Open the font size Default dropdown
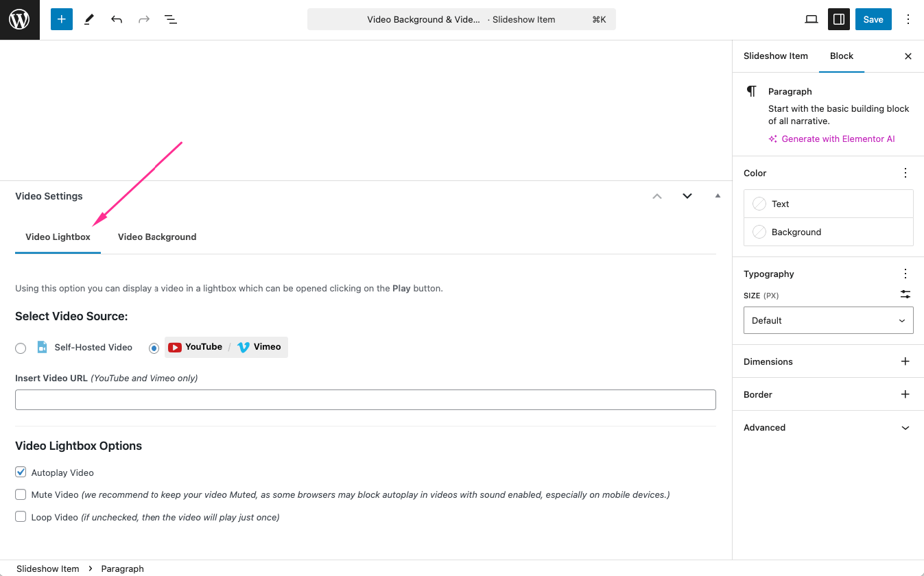 point(828,320)
